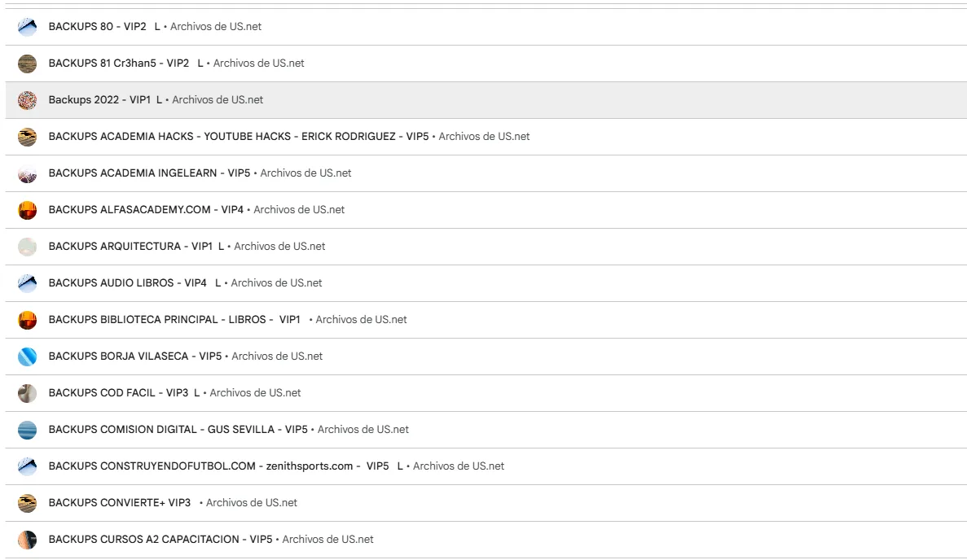The height and width of the screenshot is (560, 967).
Task: Click avatar of BACKUPS CURSOS A2 CAPACITACION
Action: [28, 540]
